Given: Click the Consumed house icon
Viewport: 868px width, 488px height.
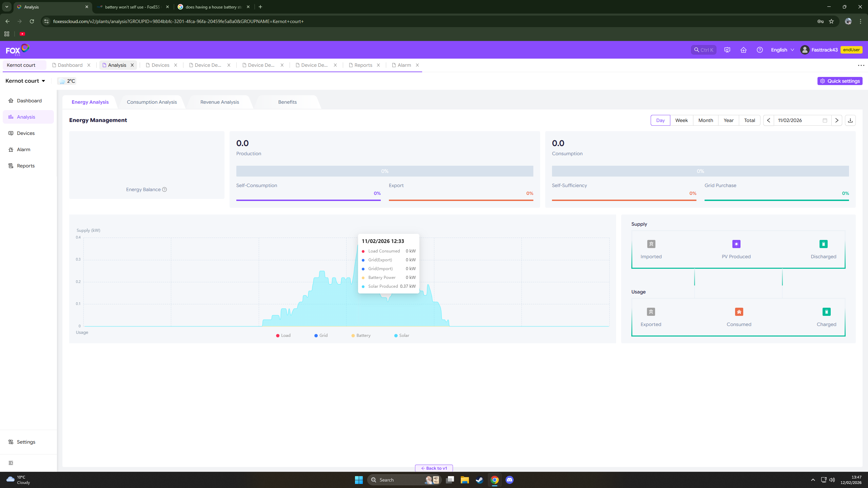Looking at the screenshot, I should pyautogui.click(x=739, y=312).
